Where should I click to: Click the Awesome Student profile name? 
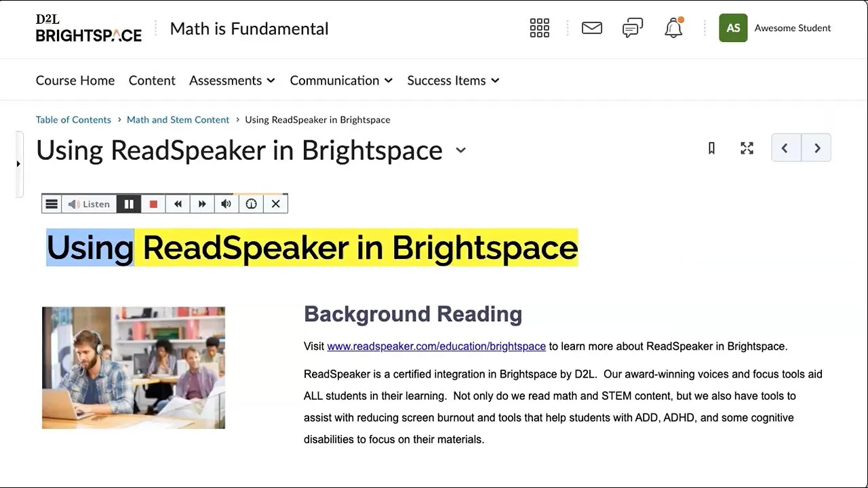click(792, 28)
